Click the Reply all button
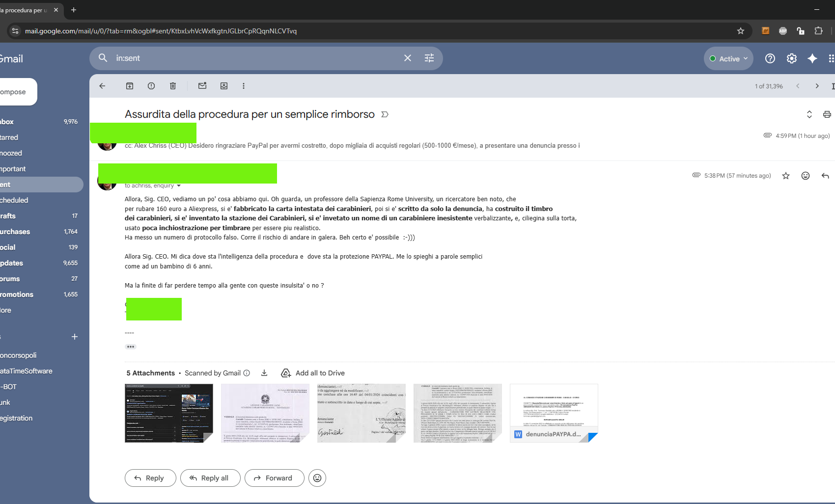The image size is (835, 504). click(x=211, y=478)
